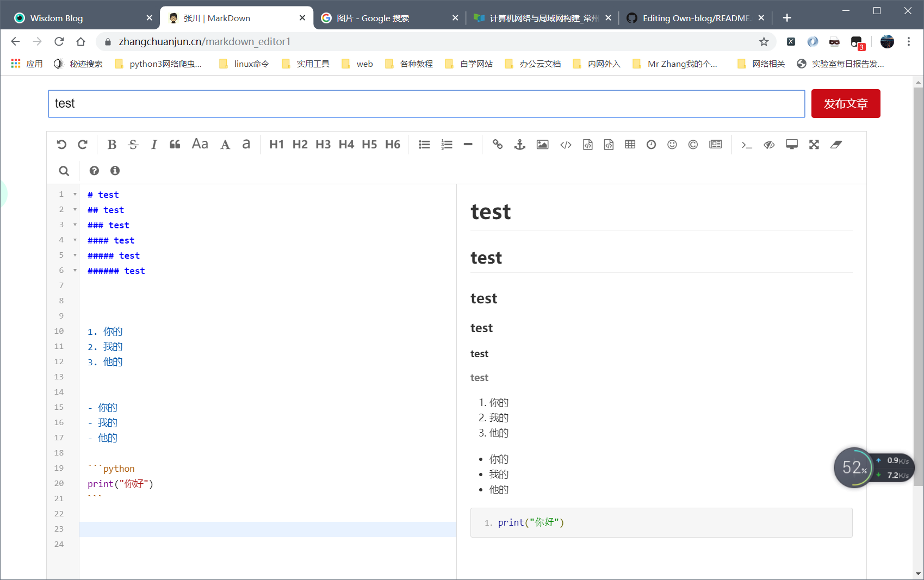
Task: Insert inline code
Action: 566,145
